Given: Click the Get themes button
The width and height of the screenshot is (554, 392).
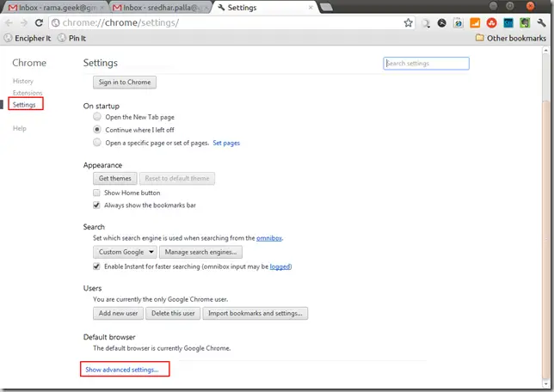Looking at the screenshot, I should [115, 178].
